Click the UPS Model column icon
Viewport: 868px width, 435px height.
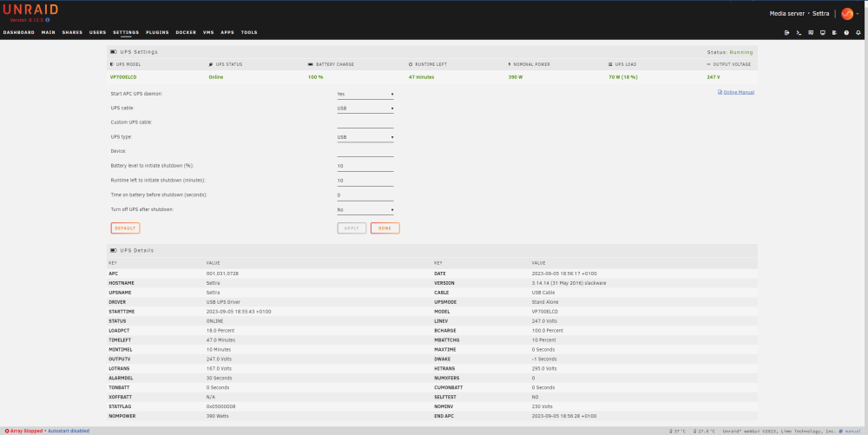pyautogui.click(x=112, y=64)
